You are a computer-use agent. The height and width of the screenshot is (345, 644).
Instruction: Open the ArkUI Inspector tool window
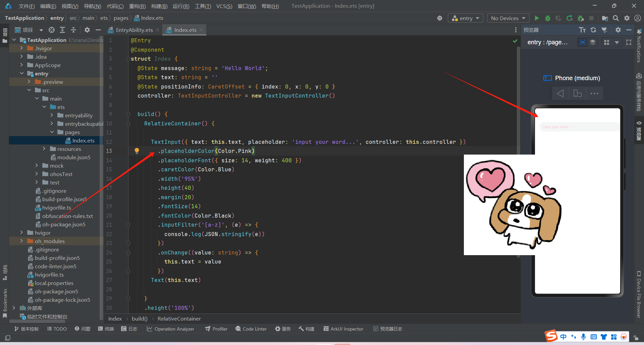[x=343, y=329]
